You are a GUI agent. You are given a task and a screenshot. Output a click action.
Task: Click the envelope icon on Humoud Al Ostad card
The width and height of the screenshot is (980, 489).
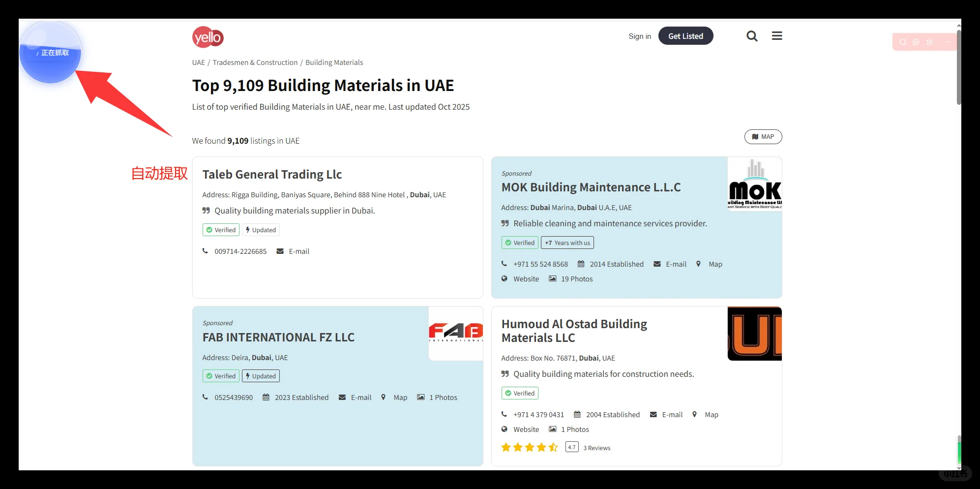click(653, 414)
